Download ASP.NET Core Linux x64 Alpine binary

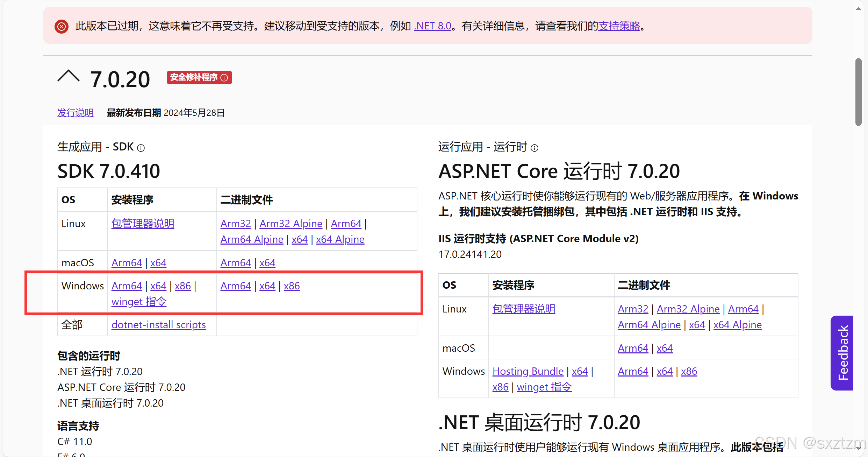pos(738,324)
